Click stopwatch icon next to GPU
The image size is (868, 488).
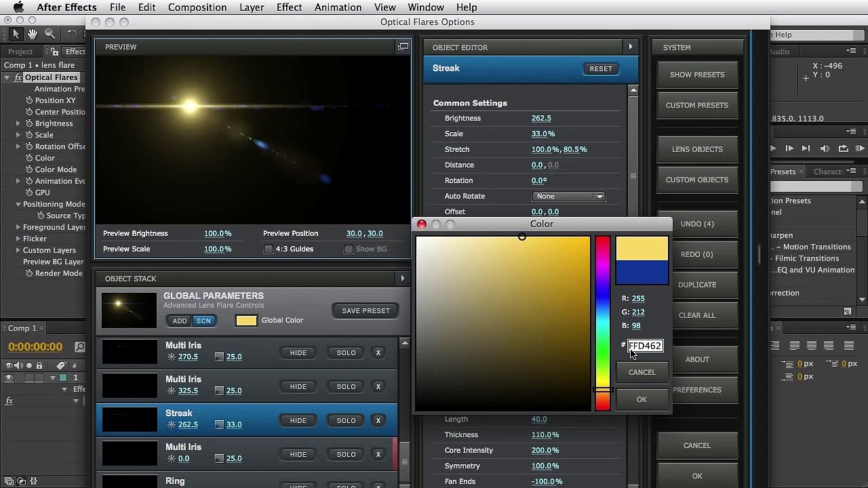[29, 192]
